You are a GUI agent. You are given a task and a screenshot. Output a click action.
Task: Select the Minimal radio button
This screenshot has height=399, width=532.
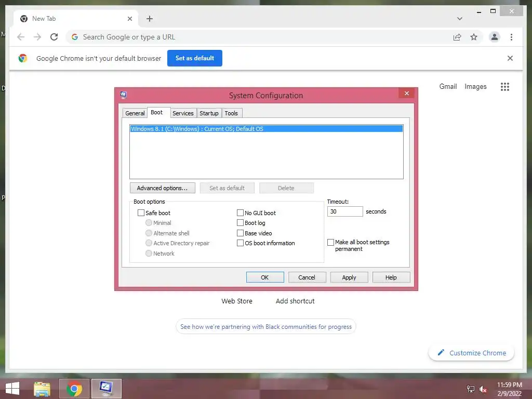(x=149, y=222)
